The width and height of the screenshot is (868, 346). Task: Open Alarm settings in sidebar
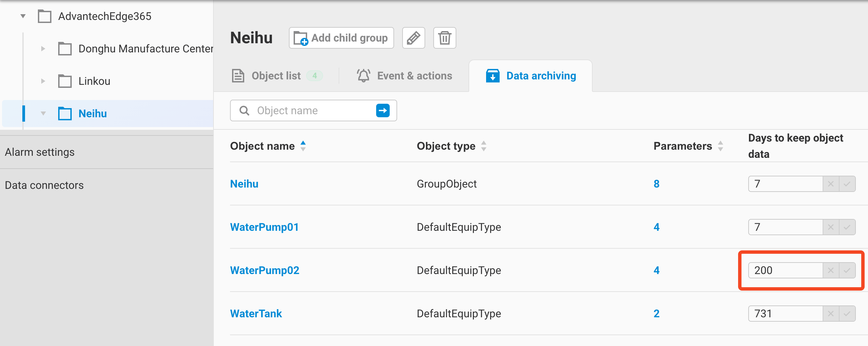click(40, 152)
